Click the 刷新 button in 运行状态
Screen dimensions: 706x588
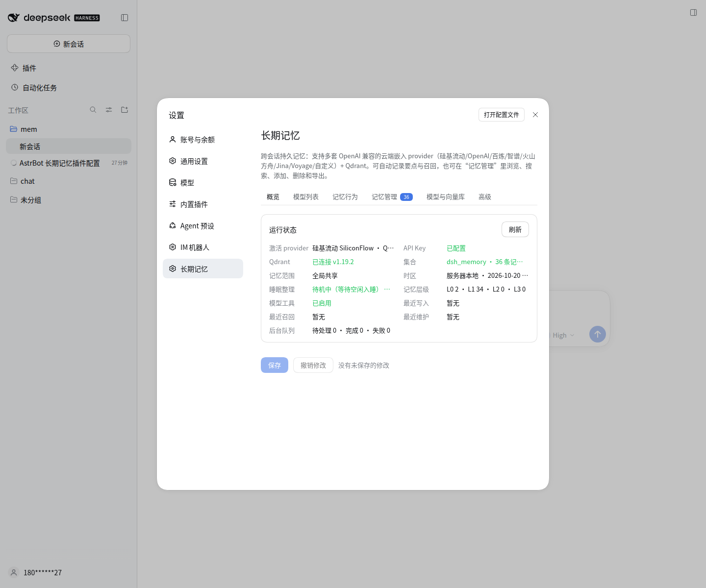(515, 229)
